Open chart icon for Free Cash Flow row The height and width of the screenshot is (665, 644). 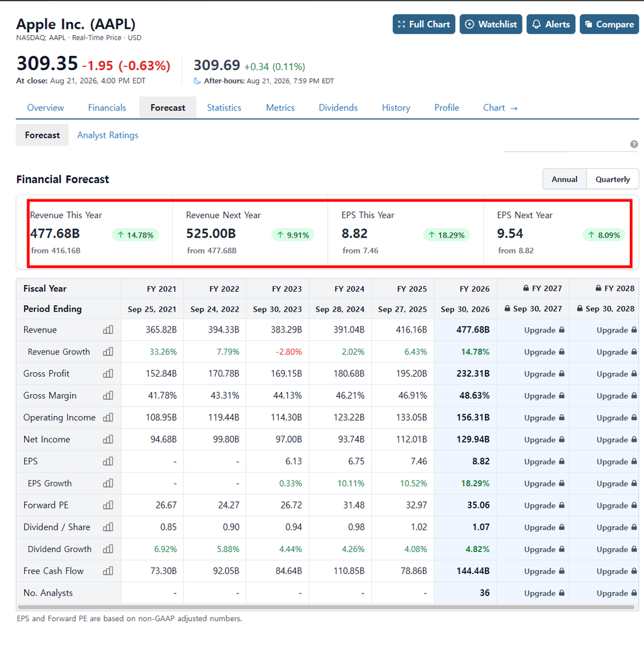click(x=109, y=571)
